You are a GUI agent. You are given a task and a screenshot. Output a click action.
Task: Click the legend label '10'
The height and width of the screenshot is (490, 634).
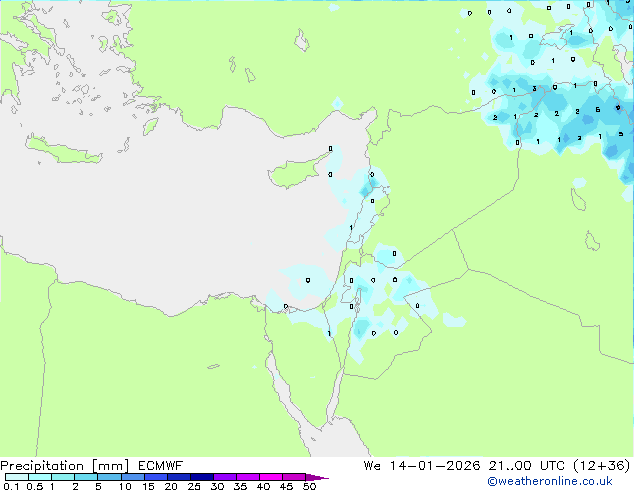click(x=125, y=486)
